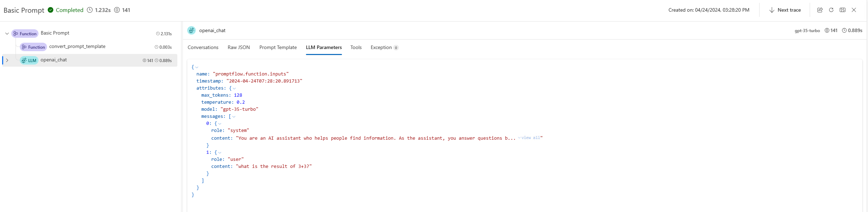868x212 pixels.
Task: Select the convert_prompt_template tree item
Action: click(77, 46)
